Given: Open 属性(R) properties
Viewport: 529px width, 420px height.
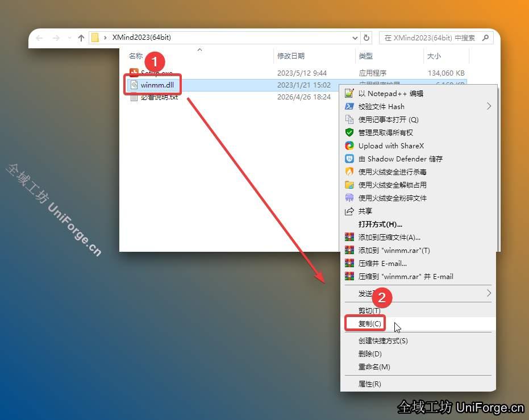Looking at the screenshot, I should (x=418, y=384).
